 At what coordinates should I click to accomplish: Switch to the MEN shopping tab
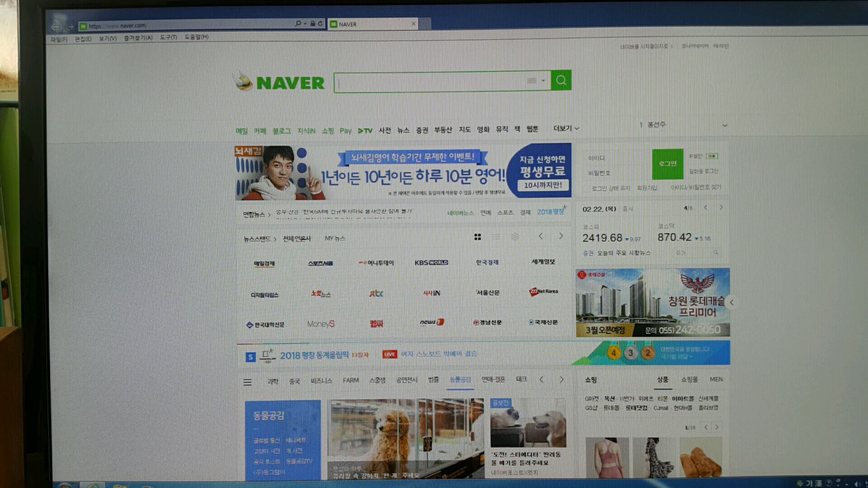[716, 379]
